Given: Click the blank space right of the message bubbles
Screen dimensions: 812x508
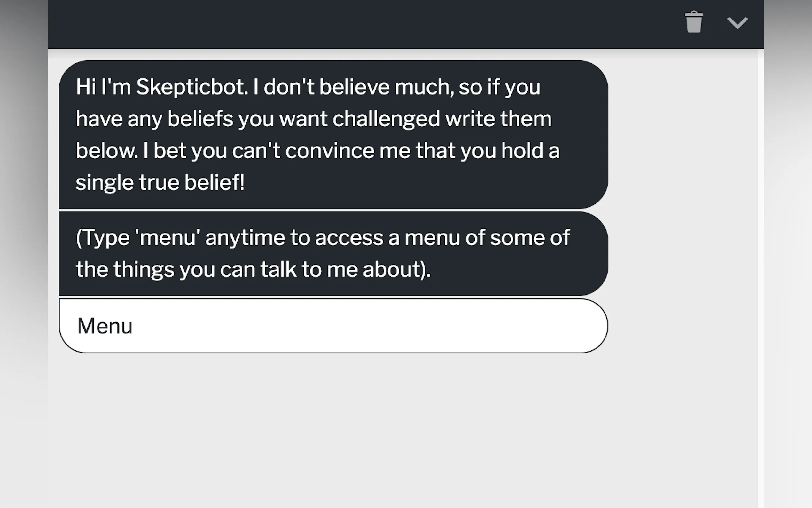Looking at the screenshot, I should coord(682,202).
